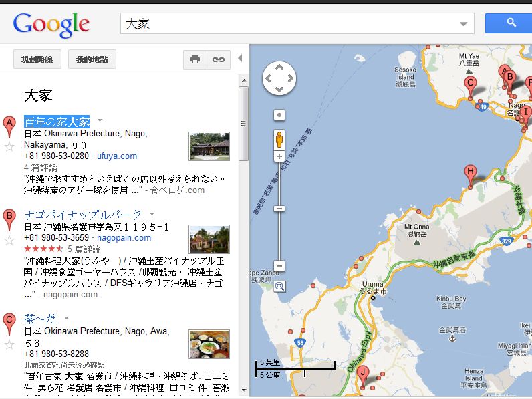Click map marker H on the coast
Viewport: 532px width, 399px height.
tap(471, 174)
